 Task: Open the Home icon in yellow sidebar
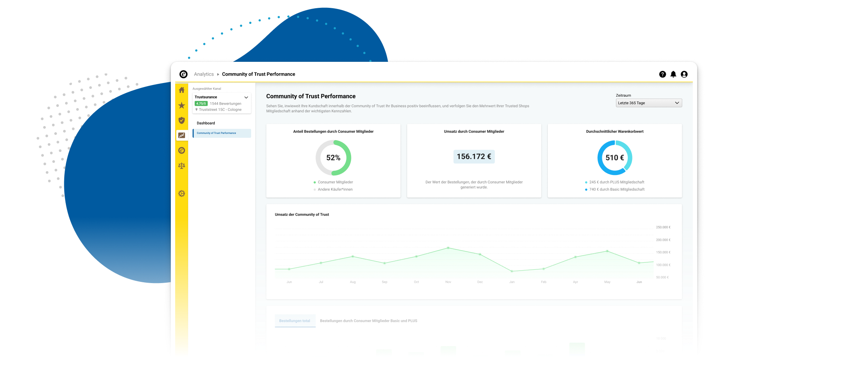click(x=181, y=90)
